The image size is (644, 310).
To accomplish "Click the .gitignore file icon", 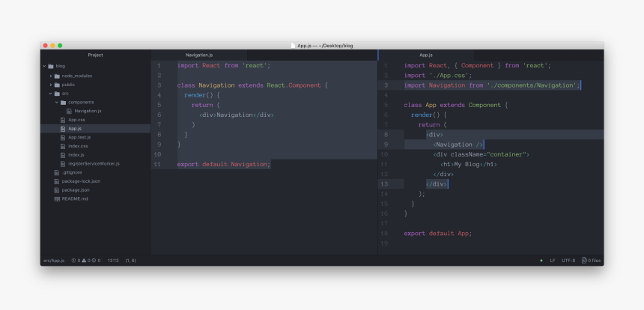I will 57,172.
